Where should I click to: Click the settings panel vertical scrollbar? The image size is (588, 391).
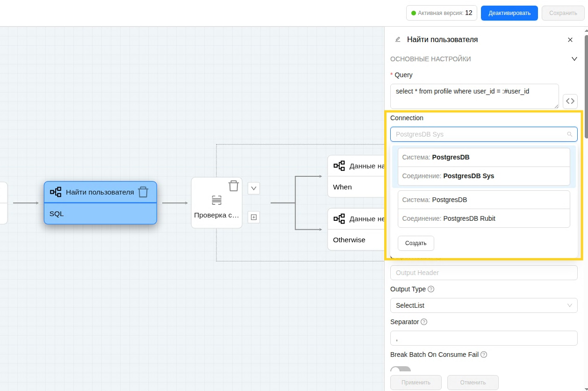click(x=586, y=84)
